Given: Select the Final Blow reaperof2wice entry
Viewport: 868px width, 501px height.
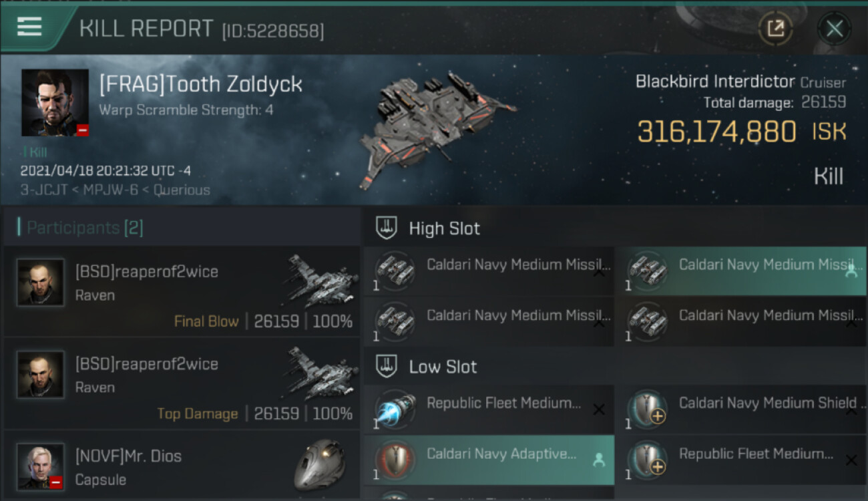Looking at the screenshot, I should [x=182, y=292].
